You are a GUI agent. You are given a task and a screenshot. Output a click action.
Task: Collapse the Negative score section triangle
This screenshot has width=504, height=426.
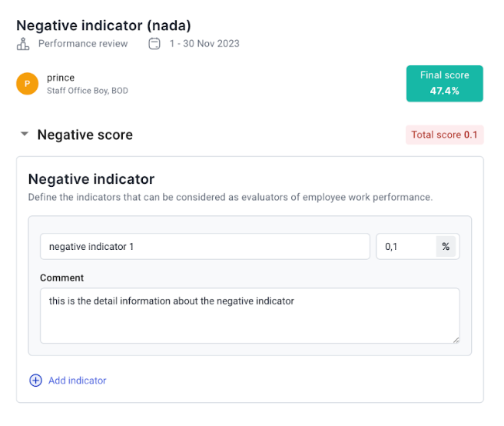click(24, 135)
